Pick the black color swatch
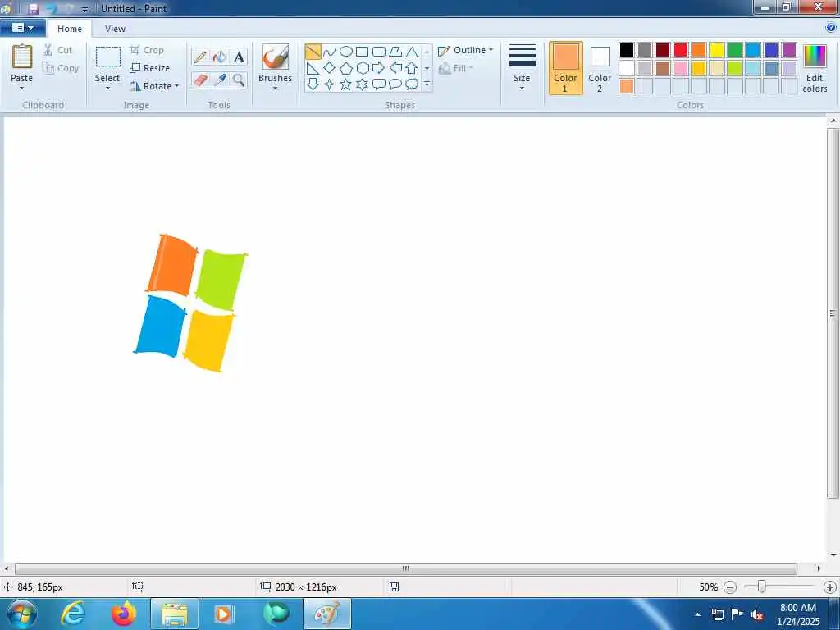This screenshot has width=840, height=630. [x=627, y=50]
